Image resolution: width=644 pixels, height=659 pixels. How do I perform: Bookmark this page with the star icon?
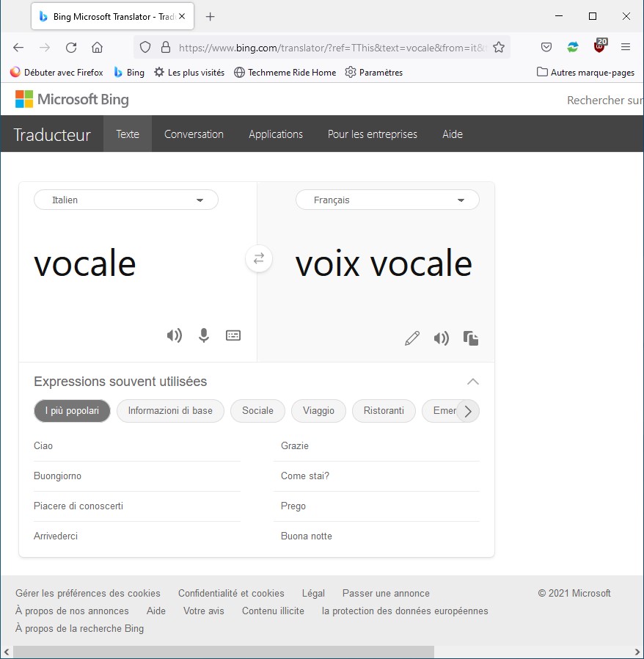tap(499, 47)
